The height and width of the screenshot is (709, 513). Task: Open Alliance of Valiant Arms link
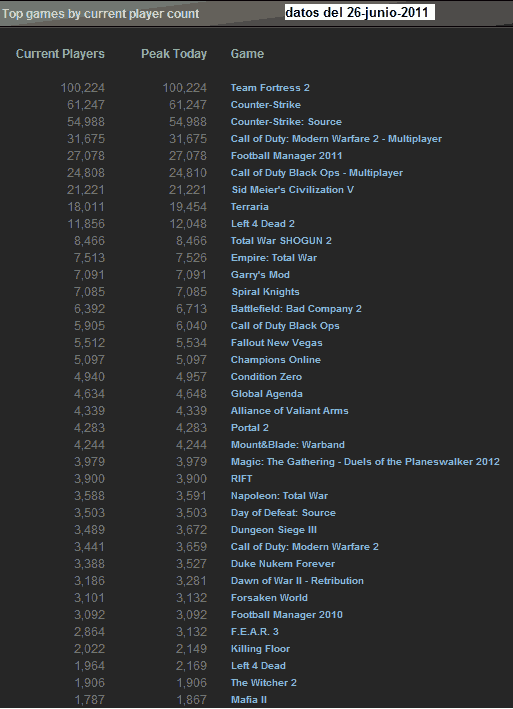click(x=290, y=411)
